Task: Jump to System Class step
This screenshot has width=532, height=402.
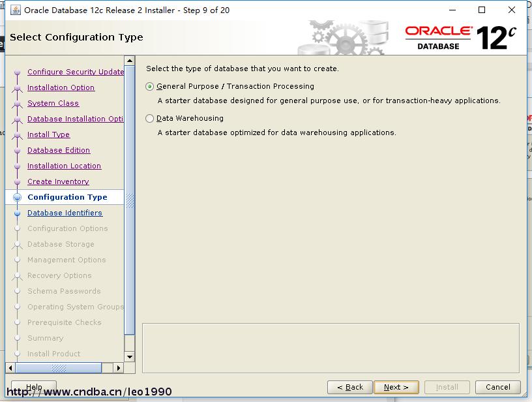Action: pos(53,103)
